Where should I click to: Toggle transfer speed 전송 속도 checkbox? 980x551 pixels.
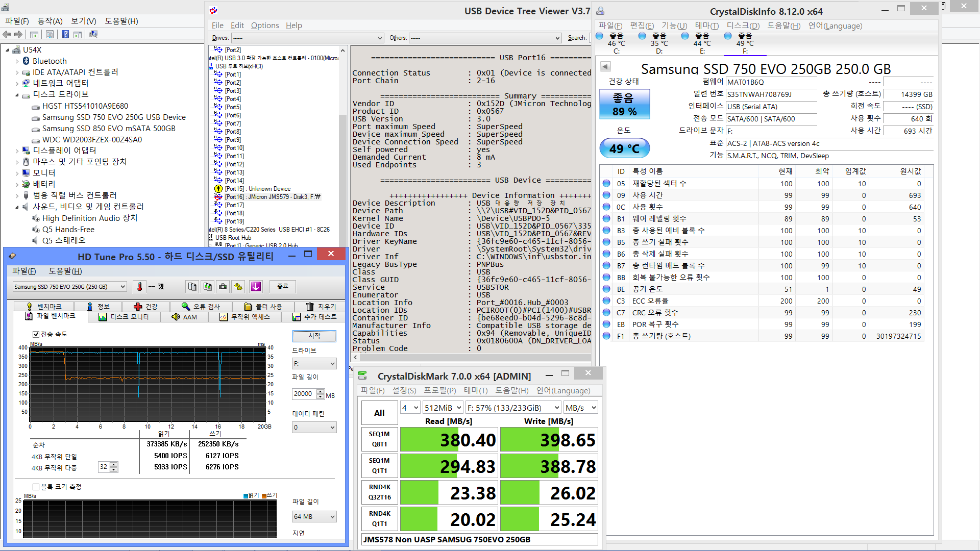coord(36,334)
